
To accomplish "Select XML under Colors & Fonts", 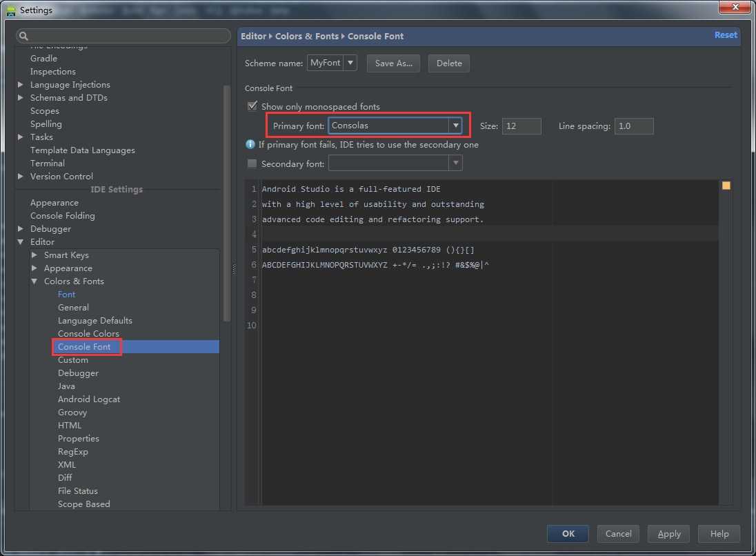I will pyautogui.click(x=67, y=464).
